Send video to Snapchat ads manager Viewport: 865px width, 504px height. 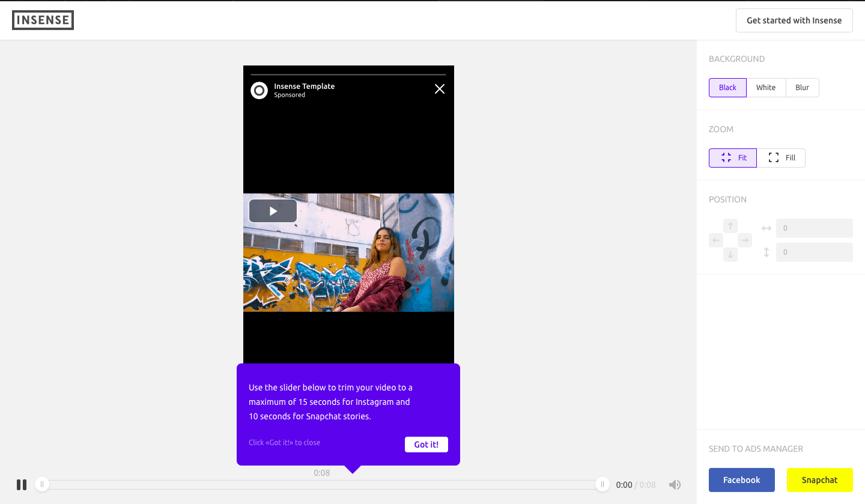click(819, 480)
